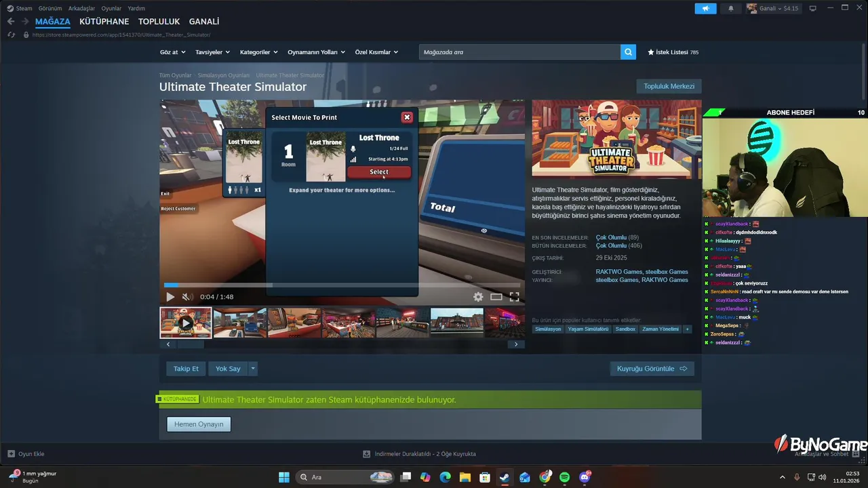The height and width of the screenshot is (488, 868).
Task: Open Discord from the taskbar
Action: click(x=585, y=477)
